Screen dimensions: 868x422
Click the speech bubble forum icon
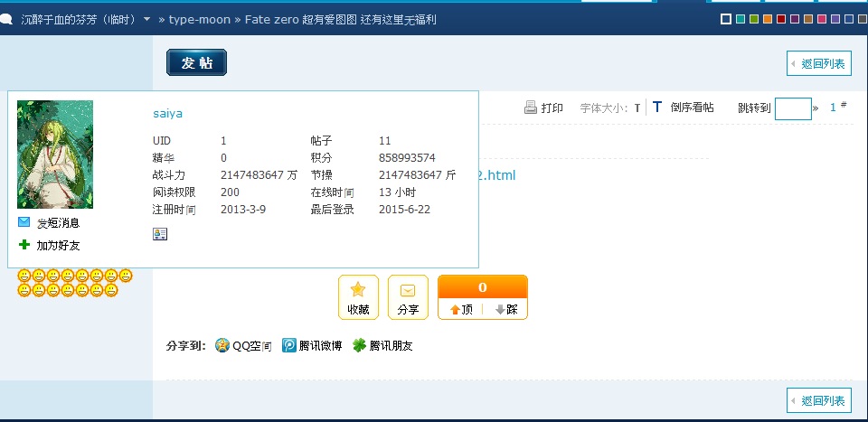click(x=5, y=20)
